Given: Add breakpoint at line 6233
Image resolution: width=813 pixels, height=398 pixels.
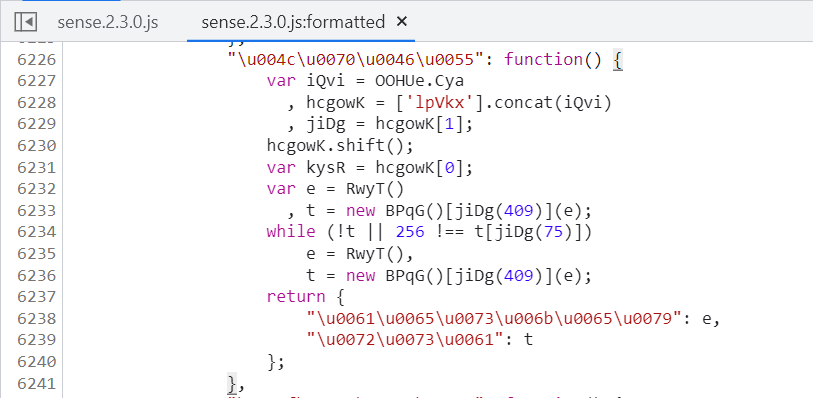Looking at the screenshot, I should click(36, 210).
